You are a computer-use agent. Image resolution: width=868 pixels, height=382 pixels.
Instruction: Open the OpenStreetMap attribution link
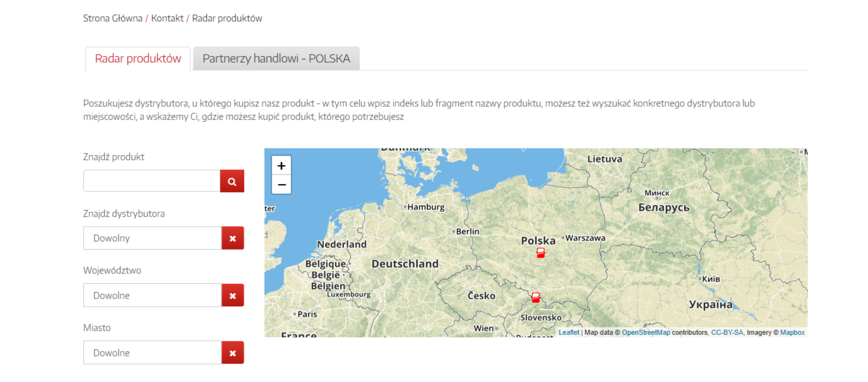coord(646,332)
